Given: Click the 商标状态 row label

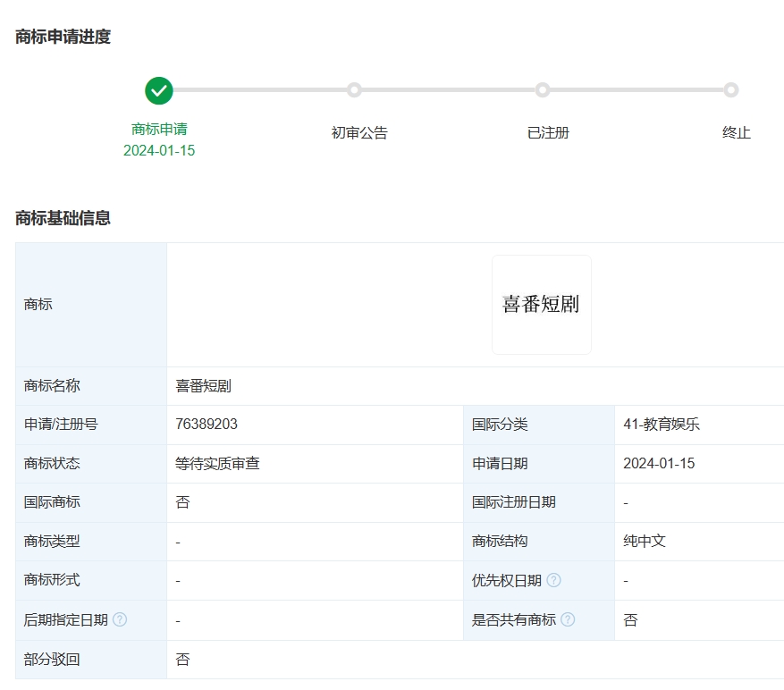Looking at the screenshot, I should pos(52,463).
